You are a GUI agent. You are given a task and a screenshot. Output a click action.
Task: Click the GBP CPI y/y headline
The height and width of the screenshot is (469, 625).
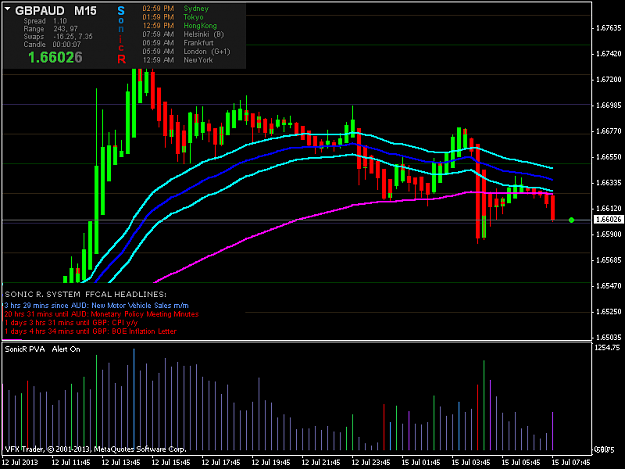(x=71, y=323)
